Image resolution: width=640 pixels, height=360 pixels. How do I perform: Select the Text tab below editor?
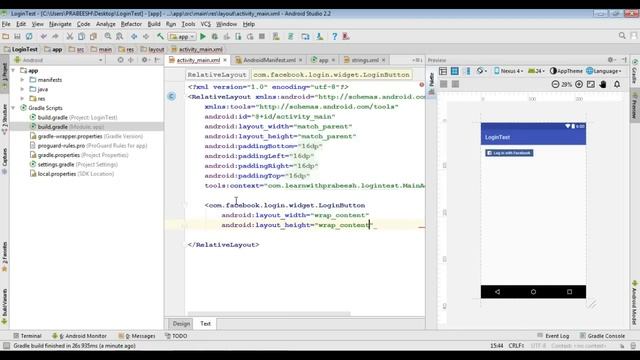tap(205, 323)
